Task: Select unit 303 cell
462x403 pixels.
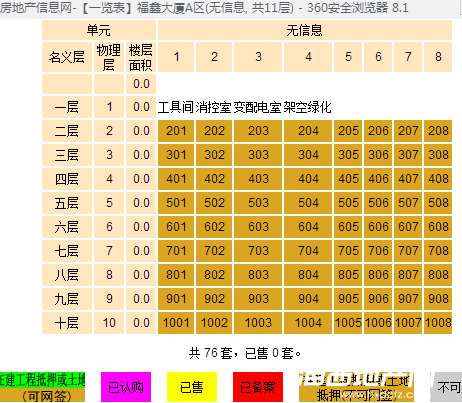Action: click(x=258, y=155)
